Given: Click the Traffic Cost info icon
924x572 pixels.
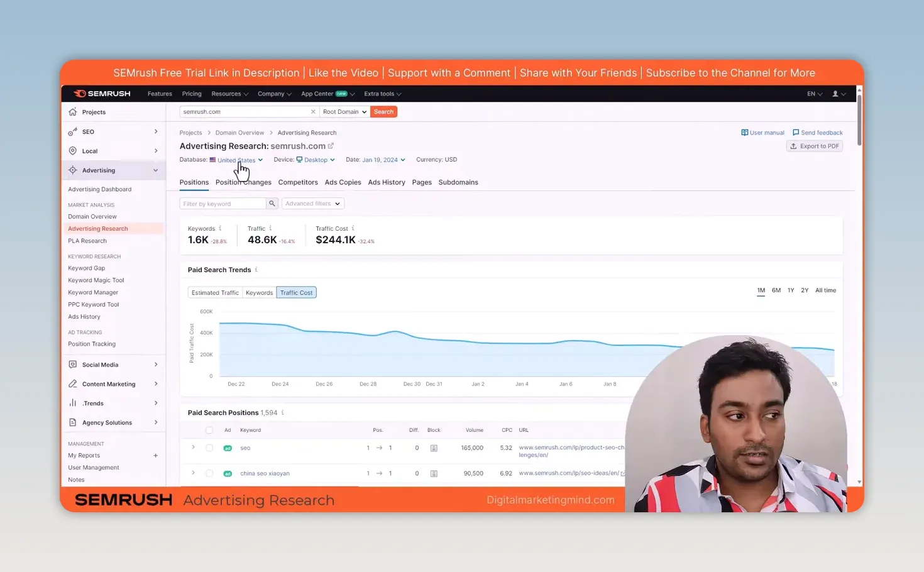Looking at the screenshot, I should click(353, 228).
